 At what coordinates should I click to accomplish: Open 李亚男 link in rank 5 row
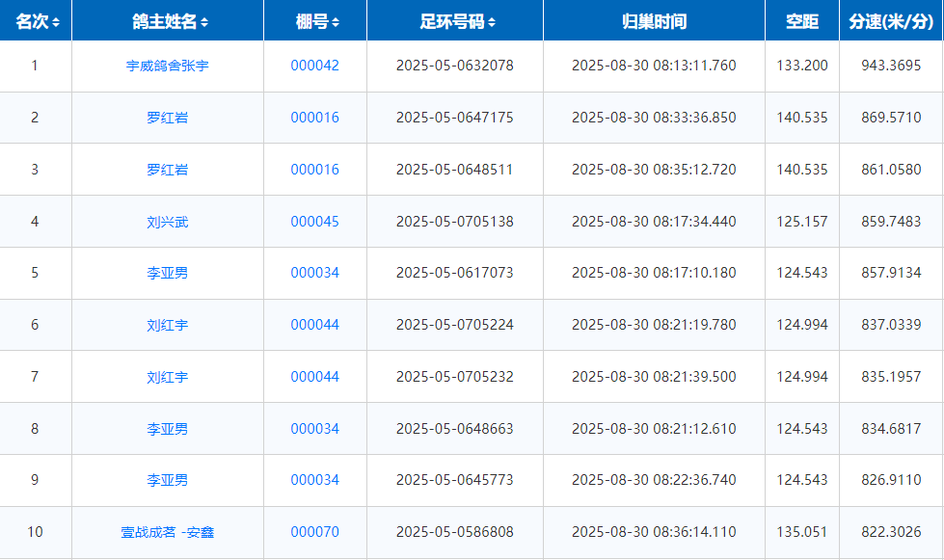(x=168, y=273)
